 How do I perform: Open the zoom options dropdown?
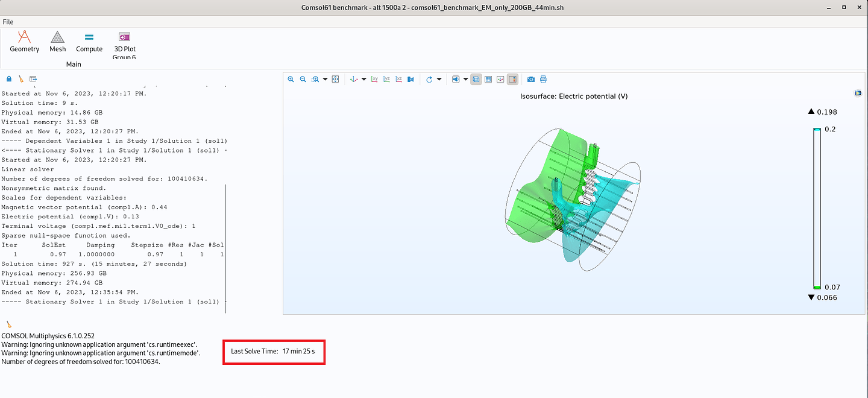324,79
